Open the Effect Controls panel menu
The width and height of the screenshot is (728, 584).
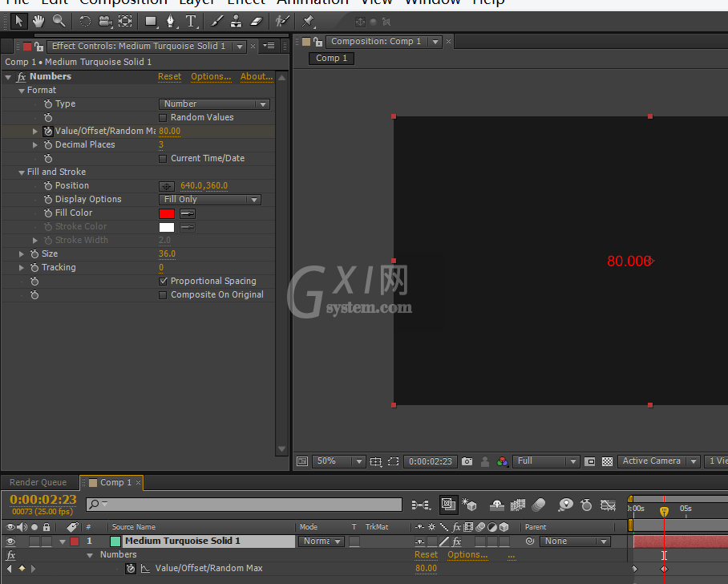(269, 46)
